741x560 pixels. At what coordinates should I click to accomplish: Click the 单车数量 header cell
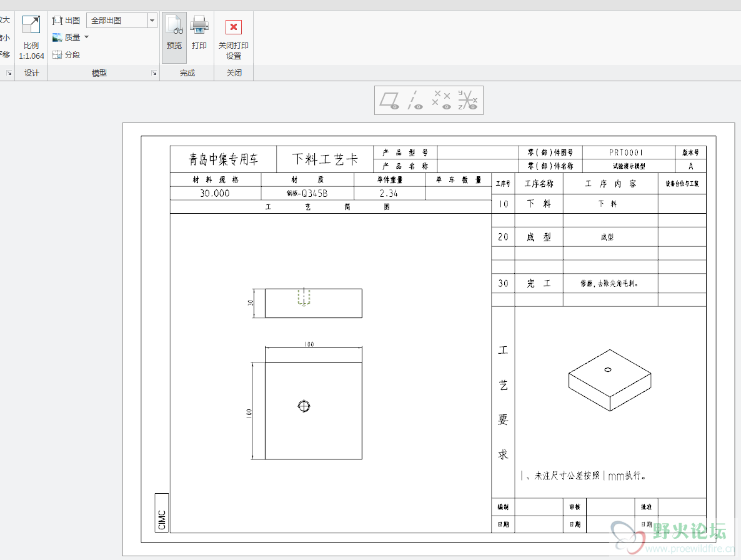(x=459, y=179)
